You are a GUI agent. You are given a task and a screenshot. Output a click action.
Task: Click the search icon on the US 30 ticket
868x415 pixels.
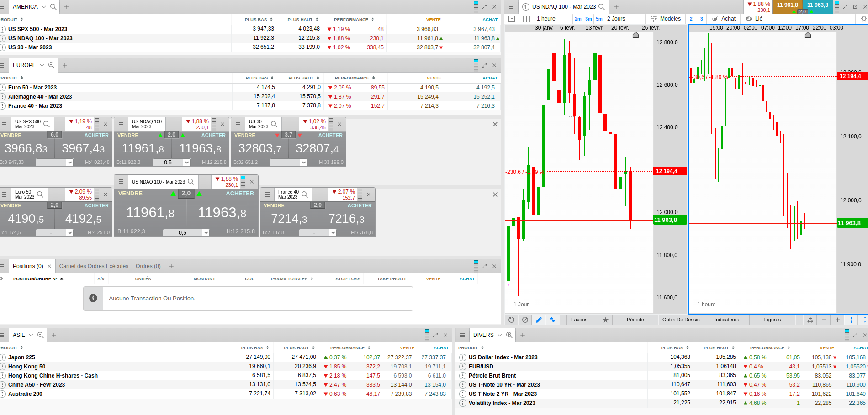click(274, 124)
